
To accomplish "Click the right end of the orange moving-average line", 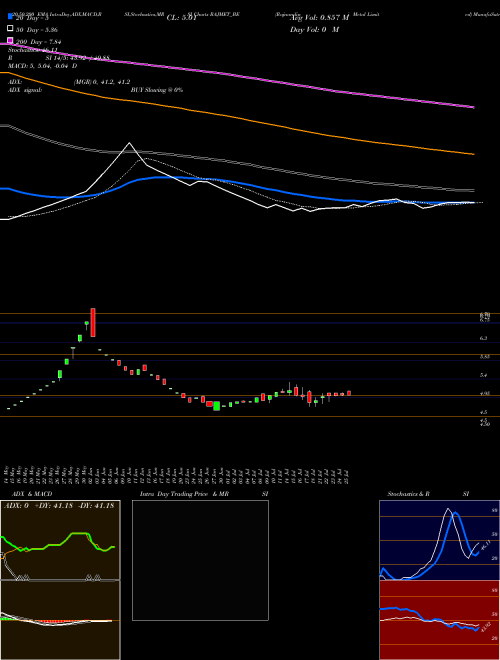I will pyautogui.click(x=473, y=154).
